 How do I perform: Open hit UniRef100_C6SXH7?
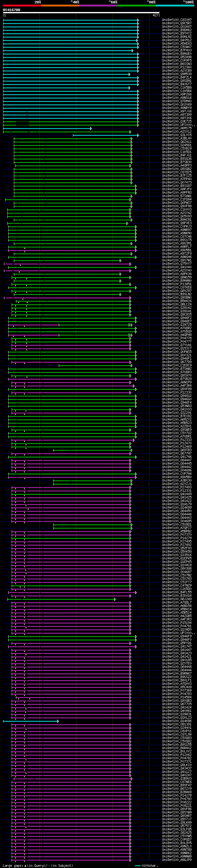click(x=177, y=20)
